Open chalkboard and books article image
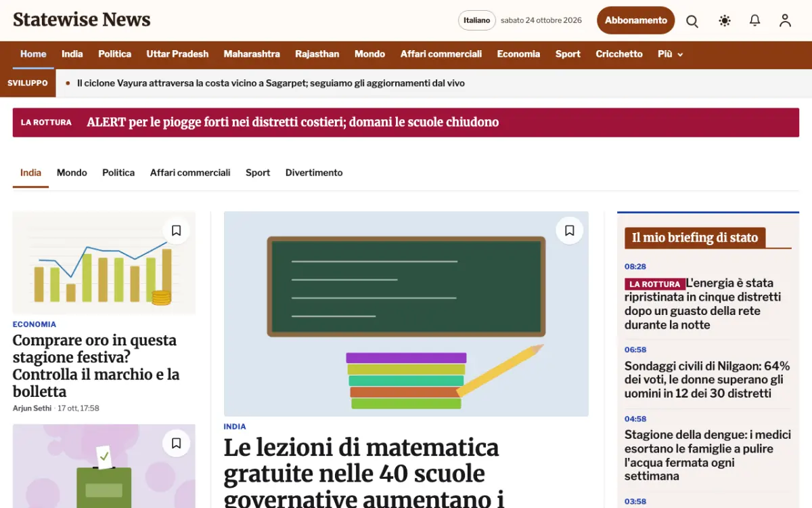The height and width of the screenshot is (508, 812). pos(406,314)
